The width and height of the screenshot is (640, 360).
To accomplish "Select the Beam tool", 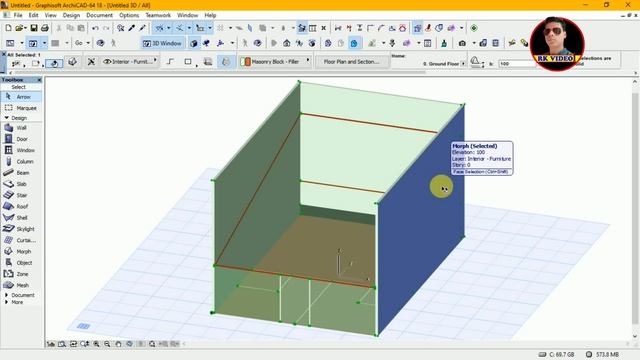I will point(21,173).
